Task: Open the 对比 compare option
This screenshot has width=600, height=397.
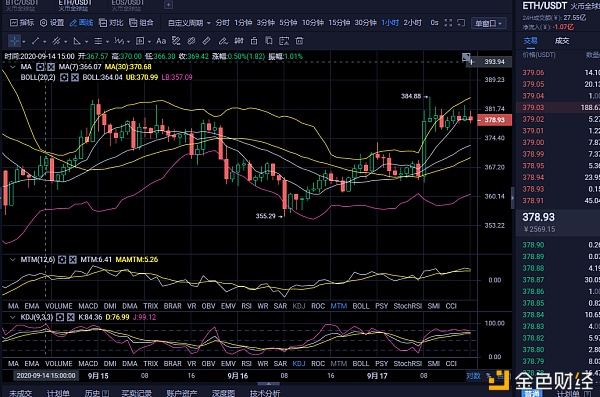Action: tap(111, 23)
